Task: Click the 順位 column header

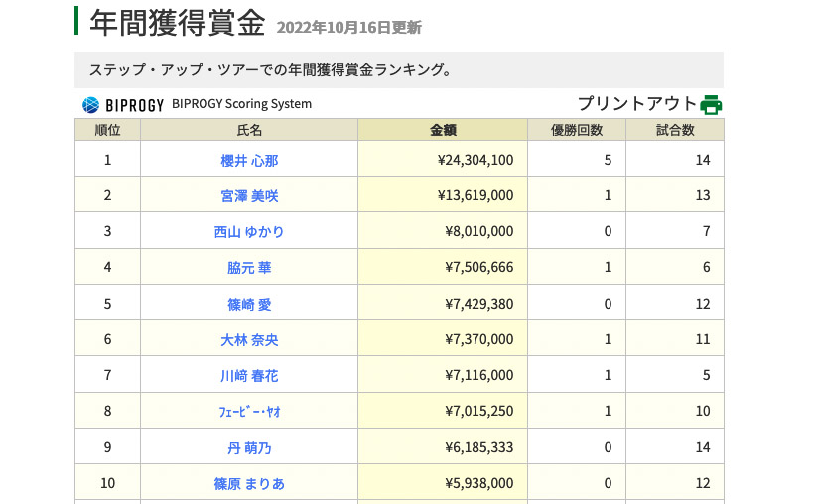Action: click(107, 130)
